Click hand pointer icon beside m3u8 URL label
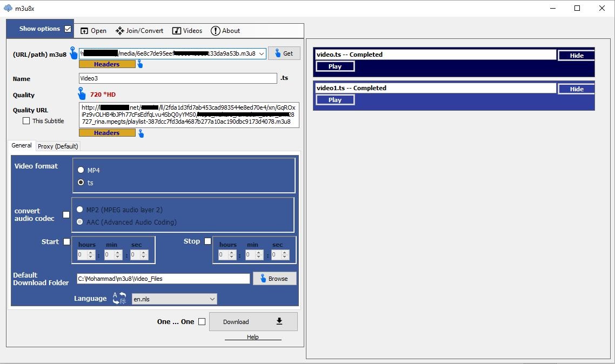This screenshot has width=615, height=364. tap(73, 53)
